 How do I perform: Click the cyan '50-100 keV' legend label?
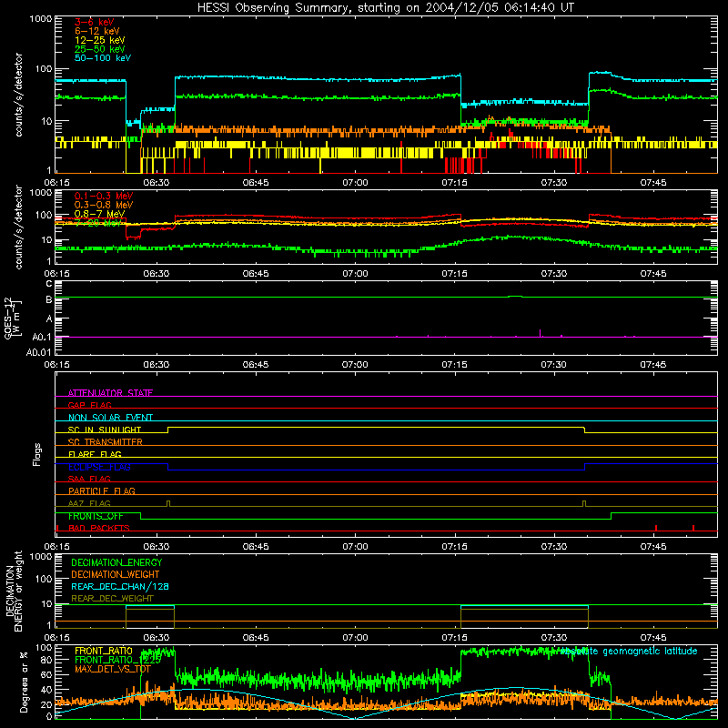(103, 58)
